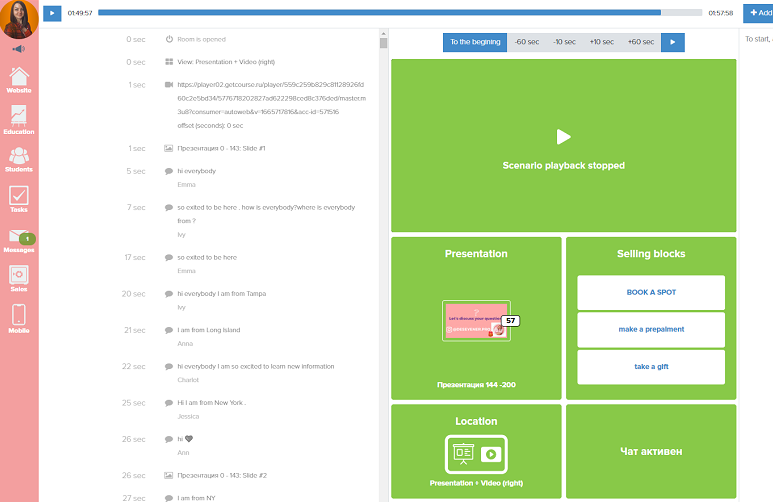Image resolution: width=773 pixels, height=502 pixels.
Task: Open the Sales safe icon
Action: (18, 278)
